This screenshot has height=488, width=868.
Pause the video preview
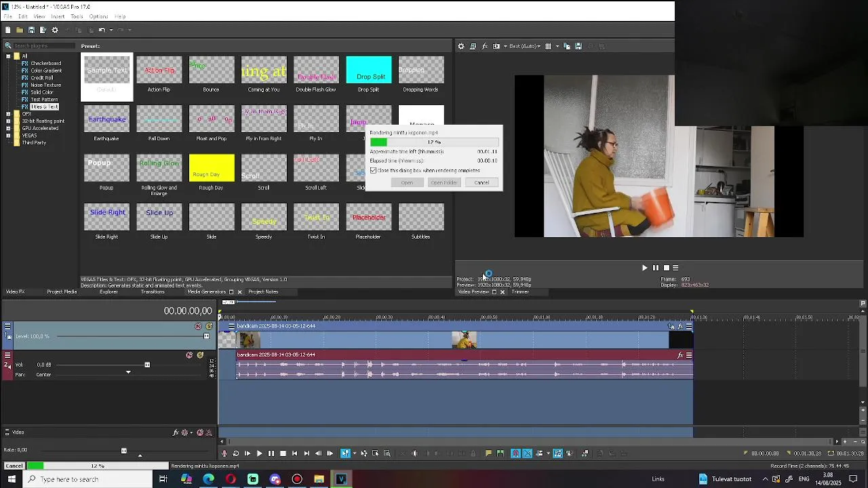pyautogui.click(x=655, y=268)
